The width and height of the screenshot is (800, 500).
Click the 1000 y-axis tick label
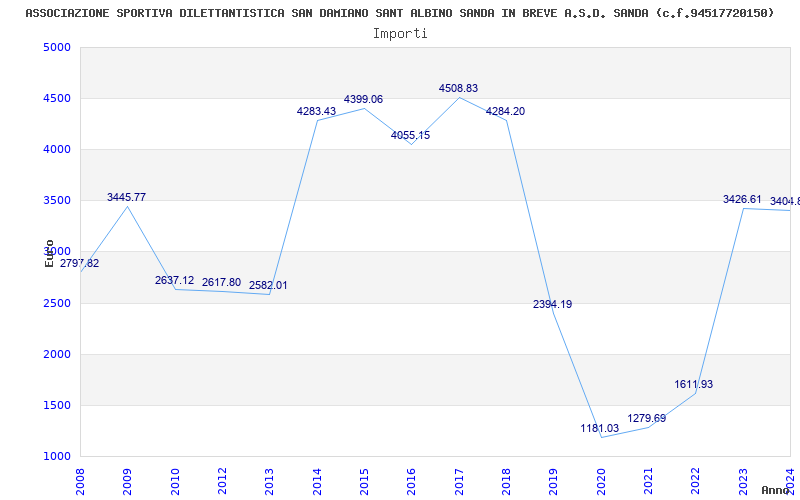(x=57, y=457)
